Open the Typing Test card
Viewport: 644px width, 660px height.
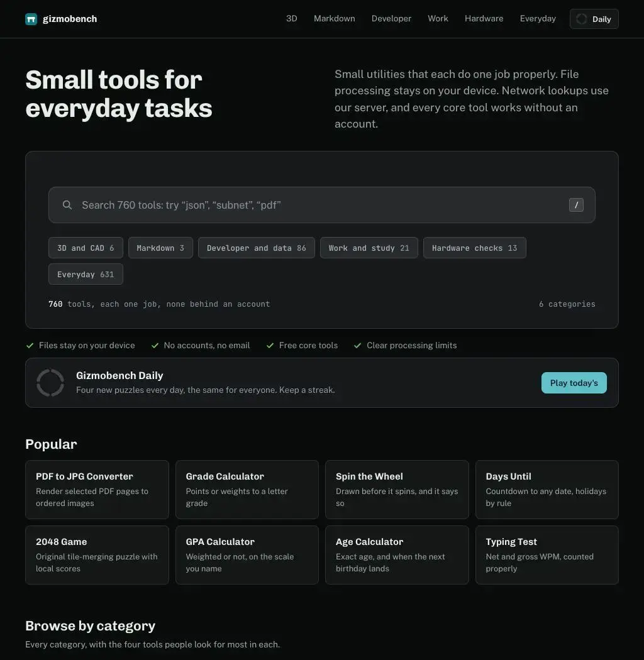(x=547, y=555)
